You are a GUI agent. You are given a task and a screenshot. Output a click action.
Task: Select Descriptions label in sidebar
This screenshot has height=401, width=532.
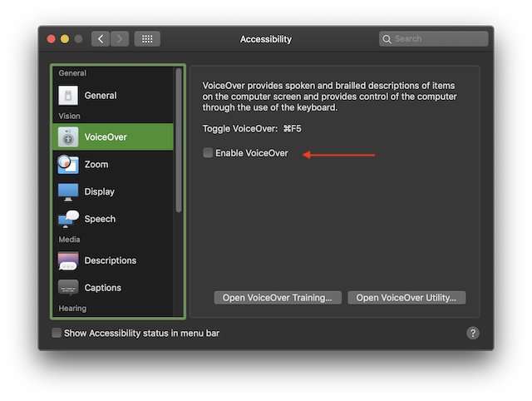(x=111, y=260)
